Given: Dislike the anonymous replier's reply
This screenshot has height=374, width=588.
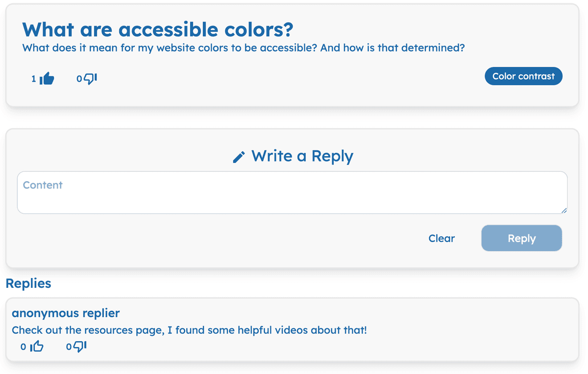Looking at the screenshot, I should pos(80,347).
